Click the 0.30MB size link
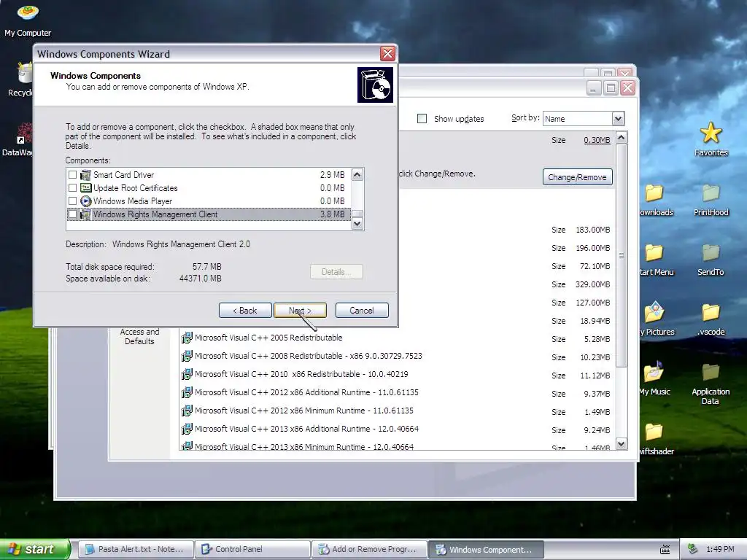This screenshot has width=747, height=560. (x=597, y=140)
